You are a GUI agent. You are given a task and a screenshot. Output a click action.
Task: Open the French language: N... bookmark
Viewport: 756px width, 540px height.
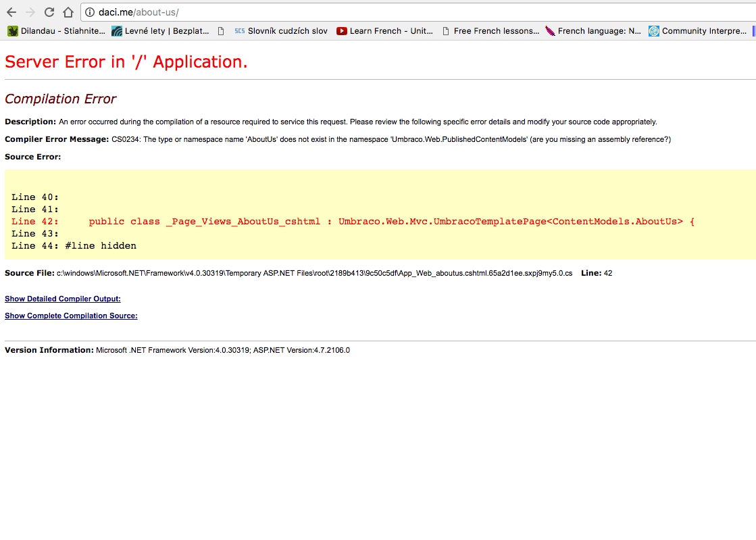click(x=594, y=31)
